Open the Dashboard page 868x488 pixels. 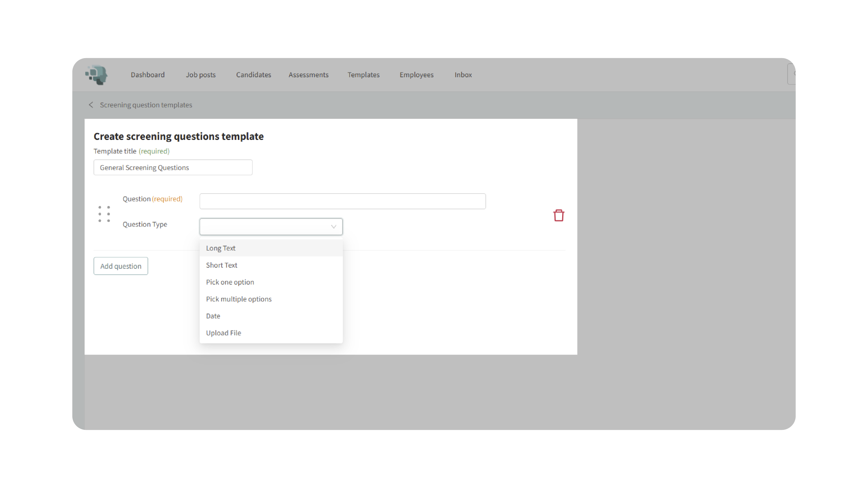tap(148, 75)
